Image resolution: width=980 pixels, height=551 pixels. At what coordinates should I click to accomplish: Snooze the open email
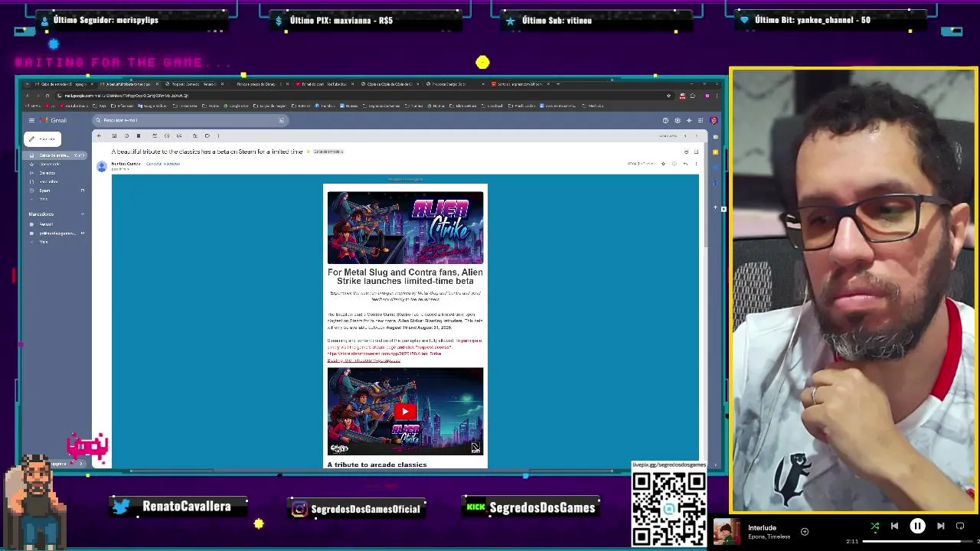pos(167,135)
